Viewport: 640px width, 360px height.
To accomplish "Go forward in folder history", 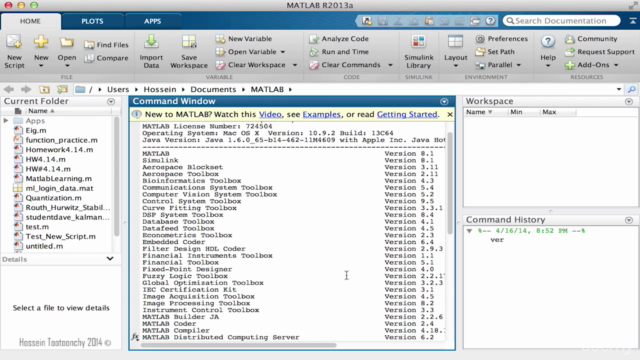I will 26,89.
